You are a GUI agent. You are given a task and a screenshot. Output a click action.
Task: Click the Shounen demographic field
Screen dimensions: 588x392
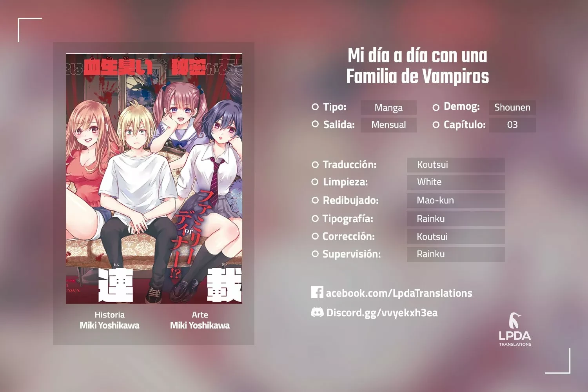(x=512, y=107)
